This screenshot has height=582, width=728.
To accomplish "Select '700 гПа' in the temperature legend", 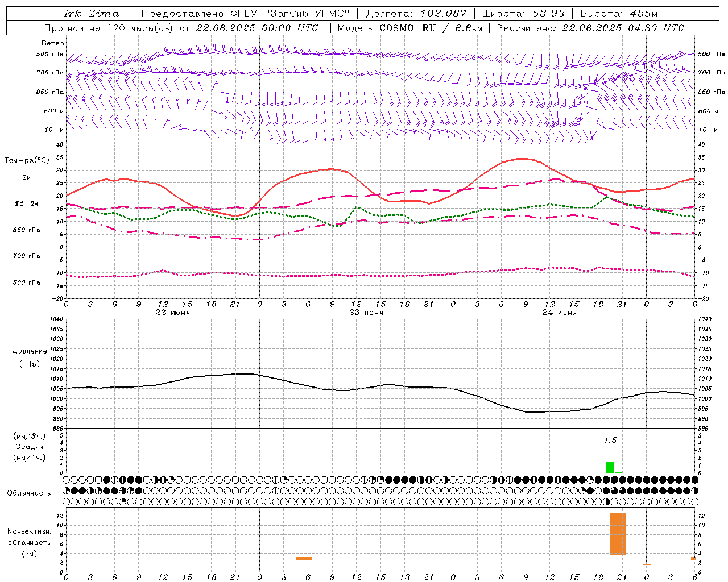I will [27, 256].
